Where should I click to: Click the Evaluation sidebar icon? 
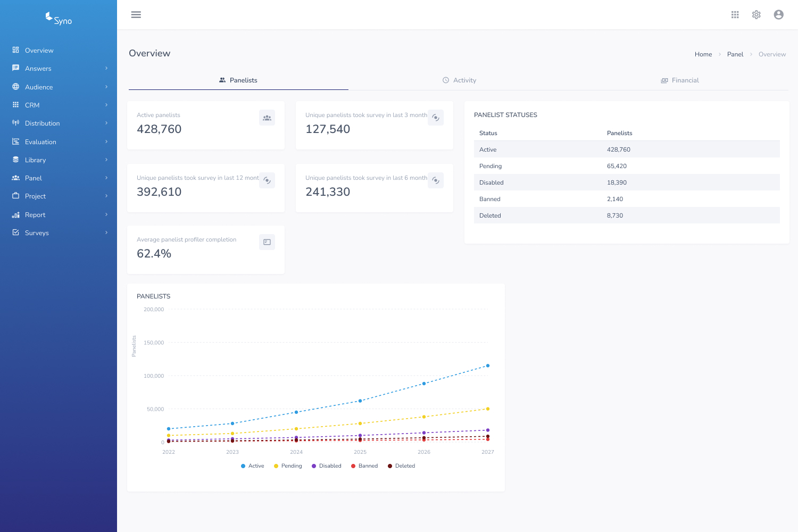[16, 142]
